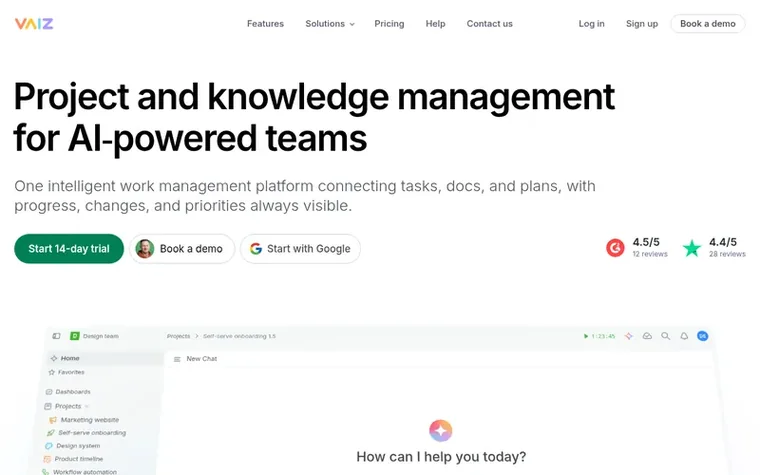Click the New Chat title

click(x=202, y=359)
